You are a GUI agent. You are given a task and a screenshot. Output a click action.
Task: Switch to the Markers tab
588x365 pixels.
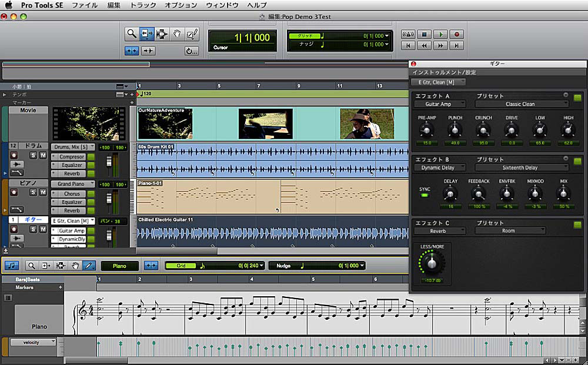click(24, 287)
